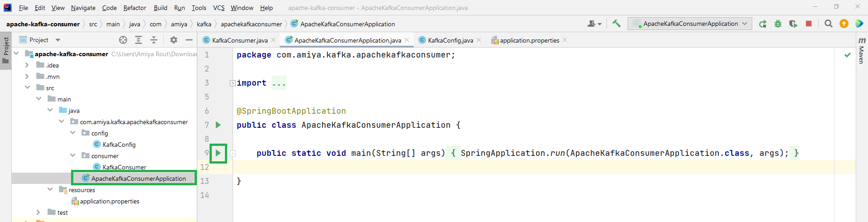The width and height of the screenshot is (868, 222).
Task: Toggle the Maven tool window side tab
Action: pyautogui.click(x=861, y=51)
